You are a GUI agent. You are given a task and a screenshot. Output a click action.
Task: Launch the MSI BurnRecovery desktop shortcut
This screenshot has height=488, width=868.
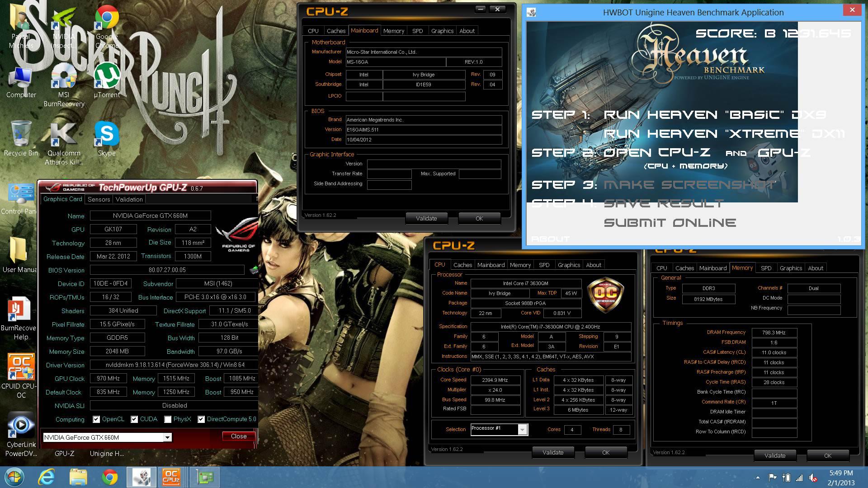point(64,86)
